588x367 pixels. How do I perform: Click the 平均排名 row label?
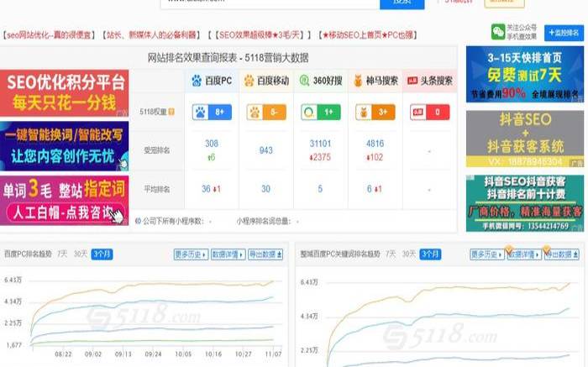tap(157, 189)
